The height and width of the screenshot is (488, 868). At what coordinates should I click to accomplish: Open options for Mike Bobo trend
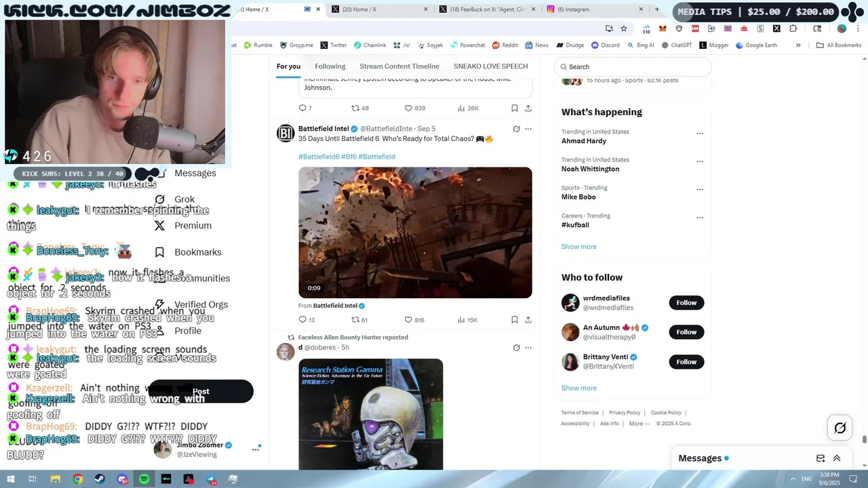pyautogui.click(x=700, y=189)
